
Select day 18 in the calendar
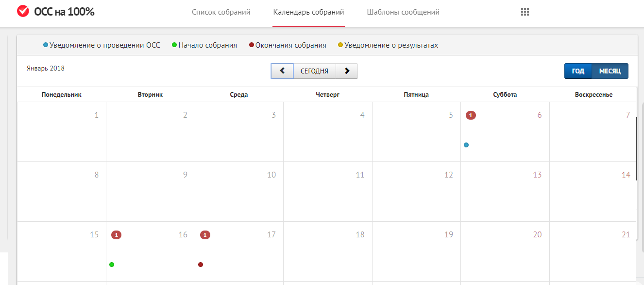pos(360,235)
